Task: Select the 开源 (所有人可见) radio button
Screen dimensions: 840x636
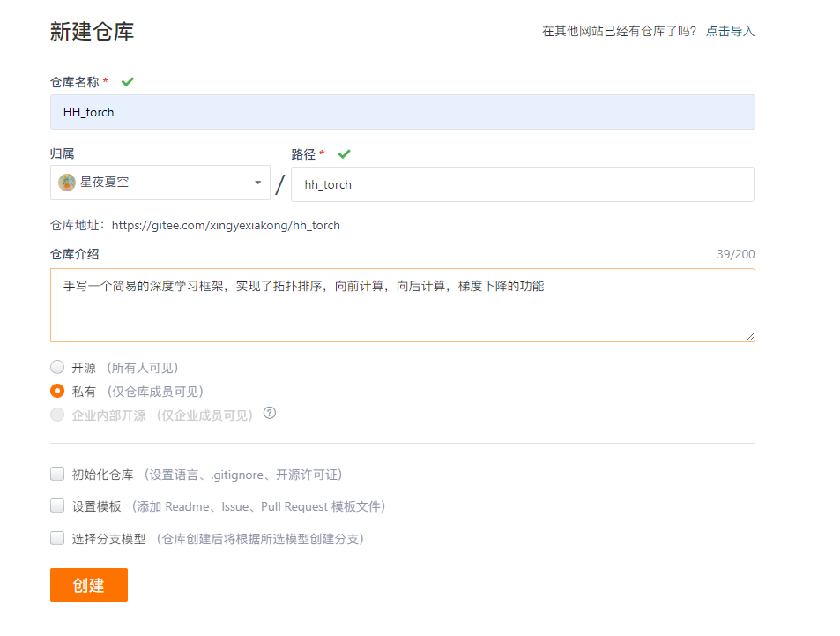Action: (x=57, y=367)
